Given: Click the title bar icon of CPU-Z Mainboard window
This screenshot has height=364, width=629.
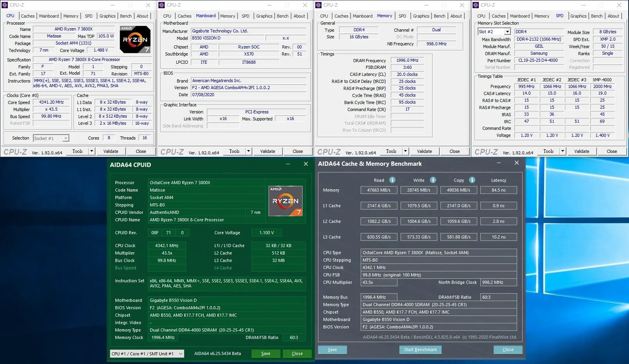Looking at the screenshot, I should (x=162, y=5).
